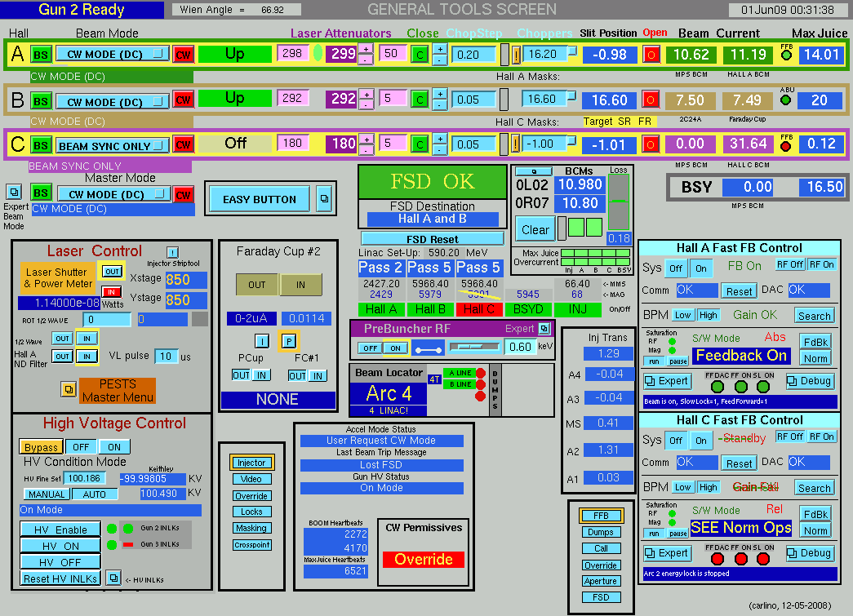Switch PreBuncher RF to OFF

tap(371, 348)
